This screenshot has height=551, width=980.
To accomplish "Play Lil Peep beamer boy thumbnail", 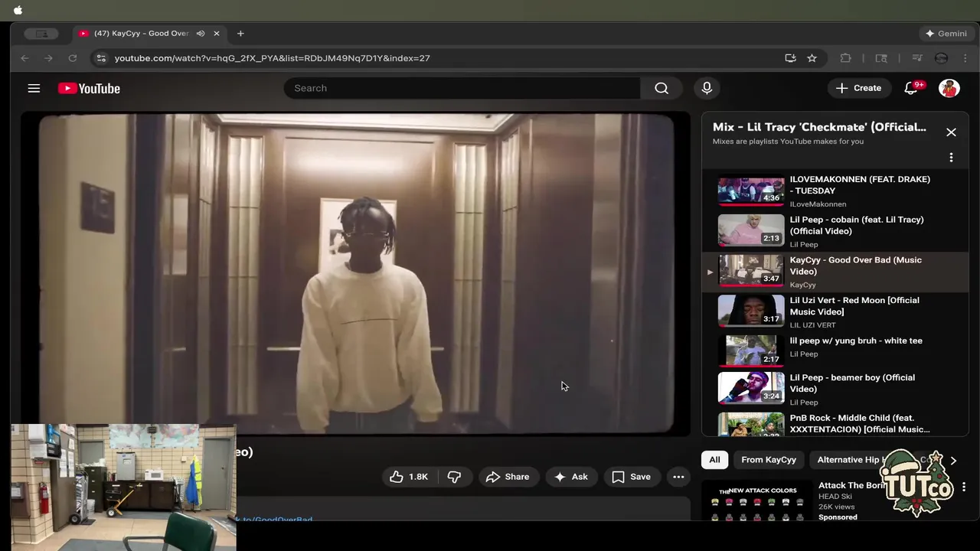I will tap(751, 389).
